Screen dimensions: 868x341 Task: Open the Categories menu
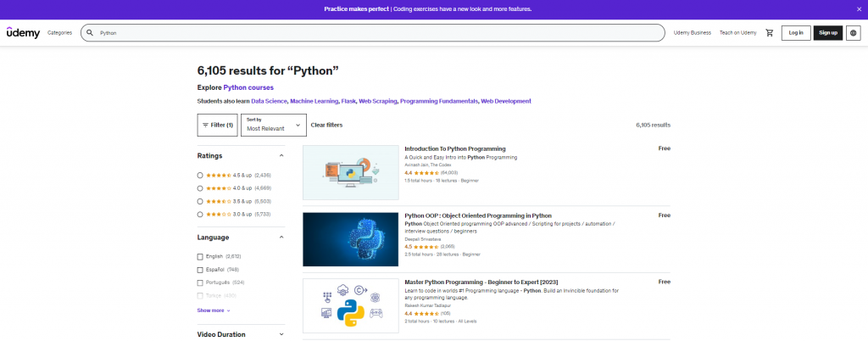59,32
